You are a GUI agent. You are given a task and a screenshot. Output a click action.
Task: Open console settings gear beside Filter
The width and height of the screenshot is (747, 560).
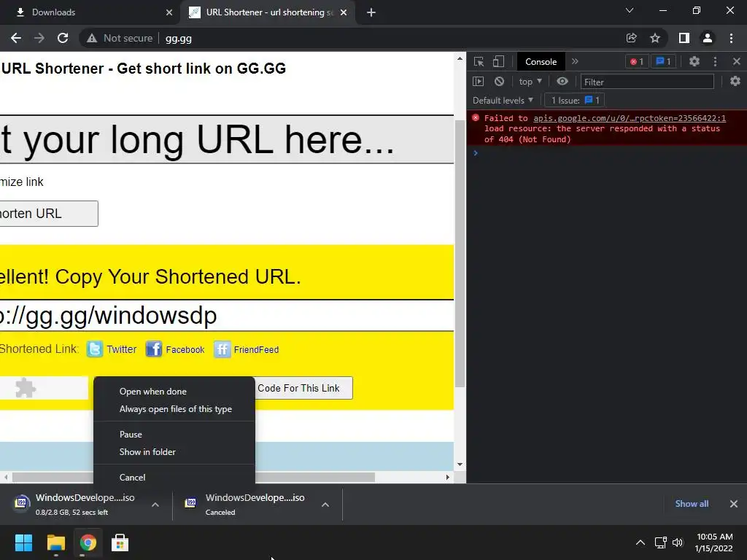(735, 81)
